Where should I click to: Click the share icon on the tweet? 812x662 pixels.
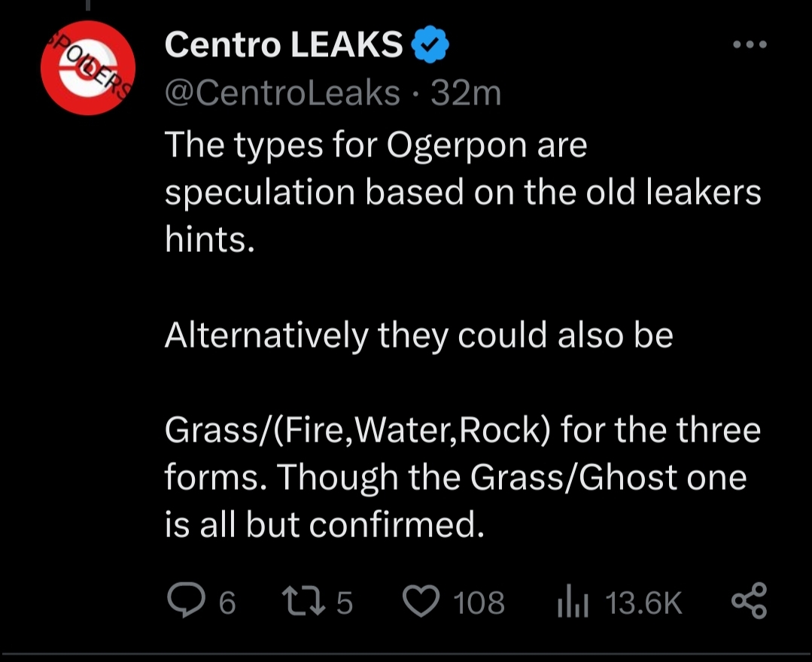[748, 601]
